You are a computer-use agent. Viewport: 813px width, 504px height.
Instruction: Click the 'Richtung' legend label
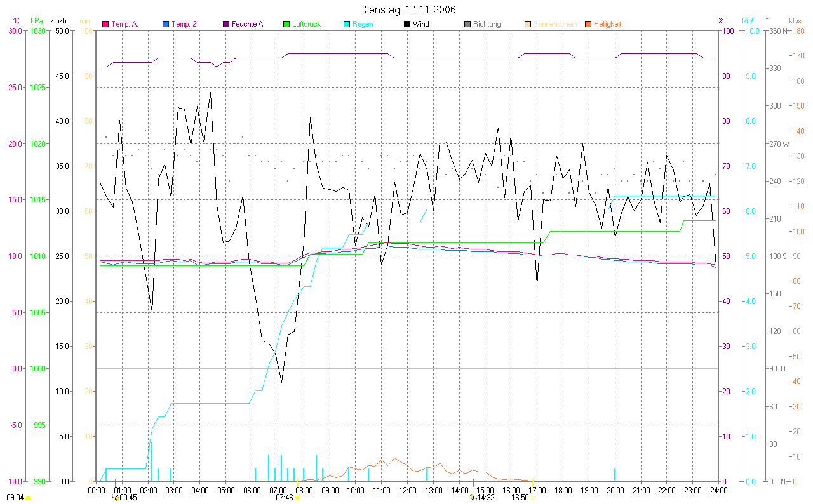[x=487, y=24]
